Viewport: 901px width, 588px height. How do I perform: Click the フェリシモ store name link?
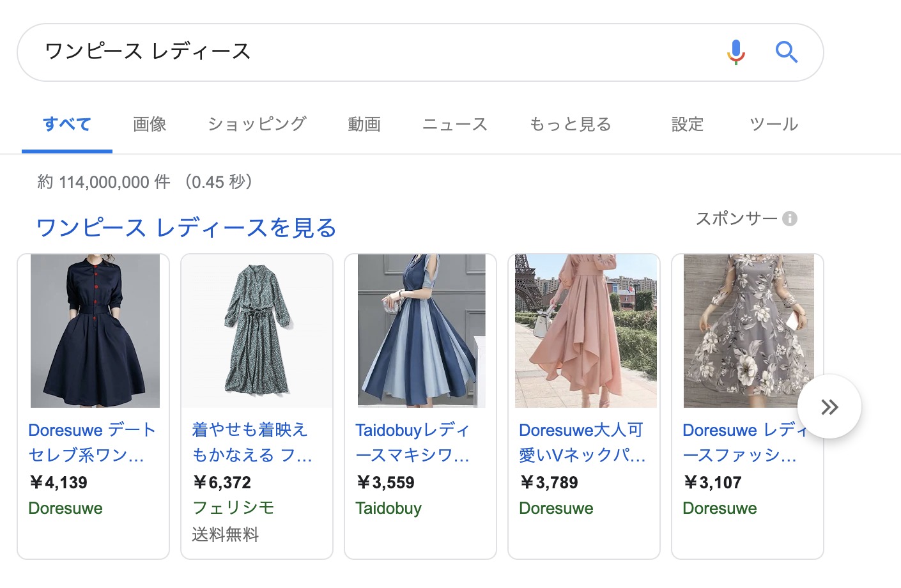(233, 507)
